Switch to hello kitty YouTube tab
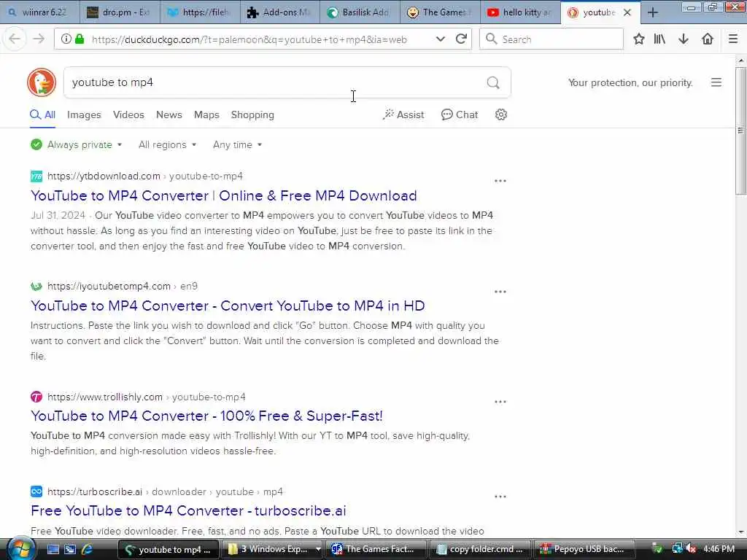Viewport: 747px width, 560px height. [520, 13]
